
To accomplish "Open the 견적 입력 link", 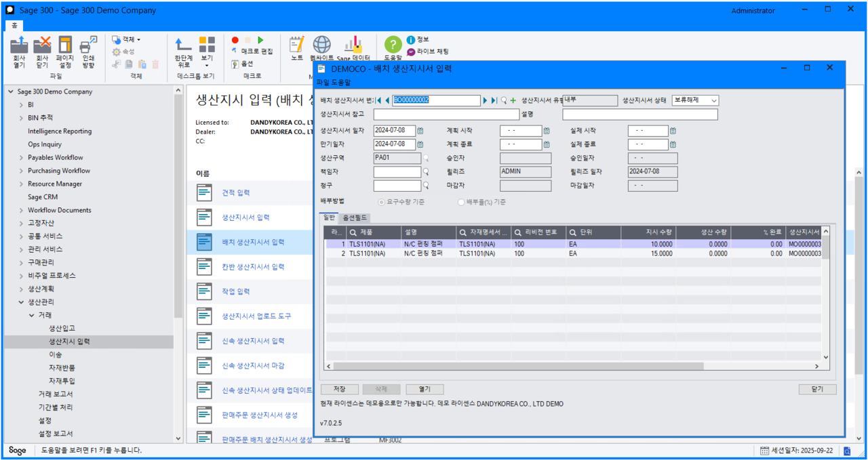I will pos(236,193).
